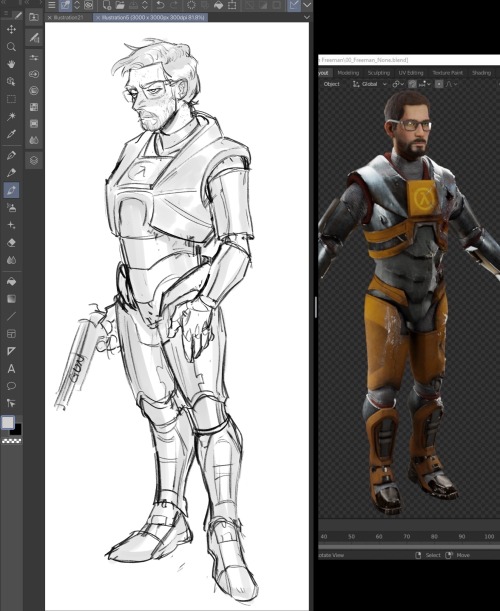Select the transparent color checkered swatch

pyautogui.click(x=12, y=441)
